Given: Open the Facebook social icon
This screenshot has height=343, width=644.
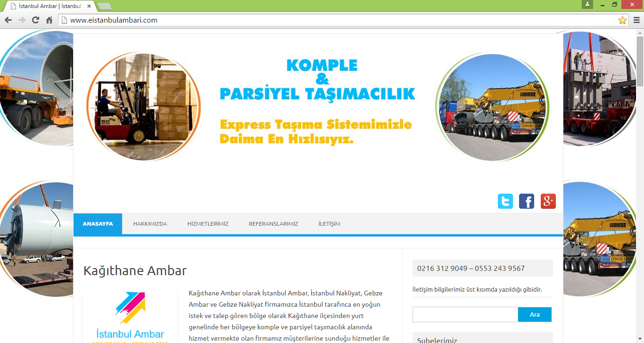Looking at the screenshot, I should [527, 201].
